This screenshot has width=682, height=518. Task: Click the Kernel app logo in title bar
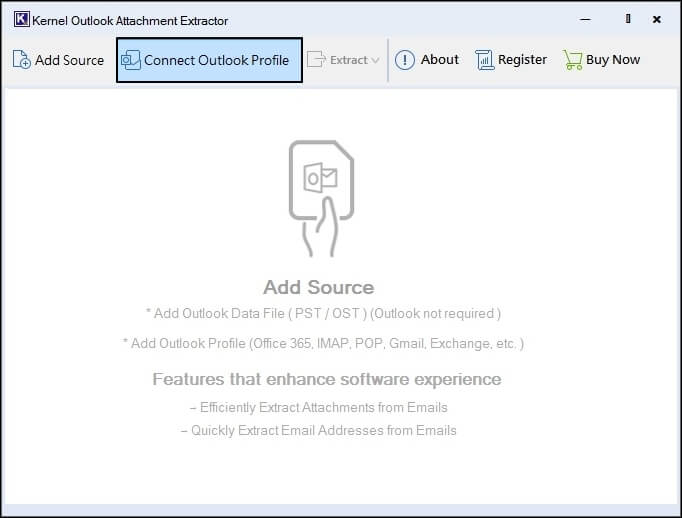21,20
